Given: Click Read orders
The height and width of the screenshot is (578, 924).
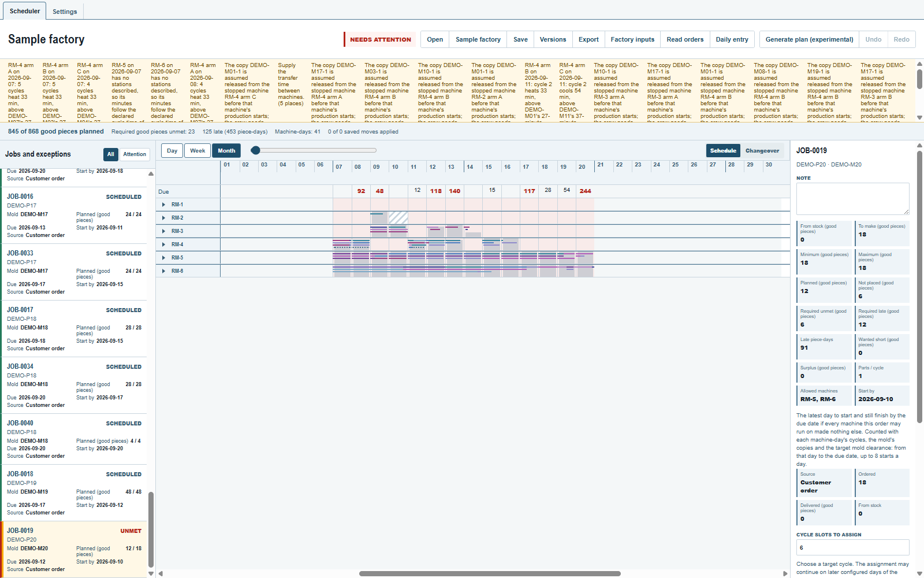Looking at the screenshot, I should [x=685, y=39].
